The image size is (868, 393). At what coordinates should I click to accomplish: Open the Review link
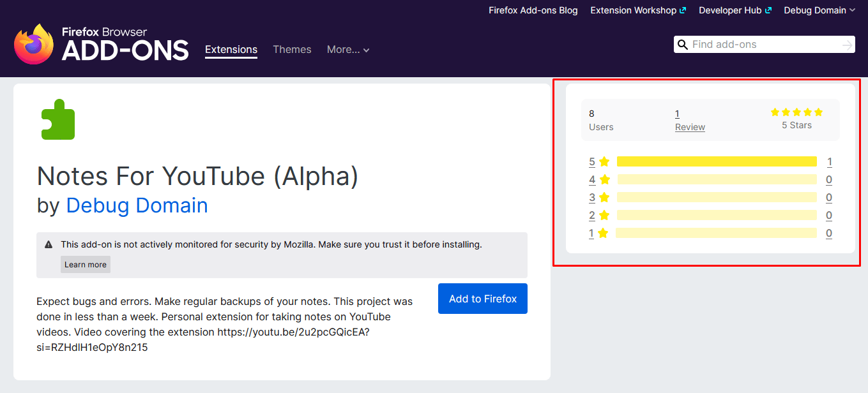tap(690, 127)
